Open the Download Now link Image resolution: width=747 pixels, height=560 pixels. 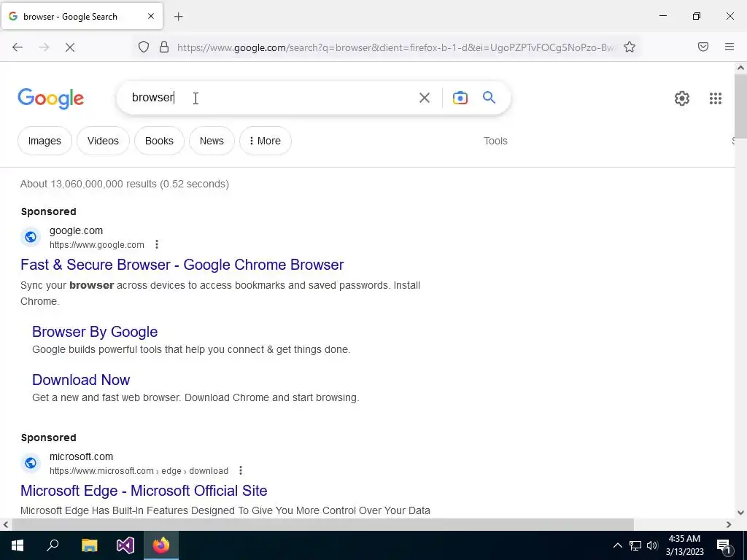pos(81,380)
